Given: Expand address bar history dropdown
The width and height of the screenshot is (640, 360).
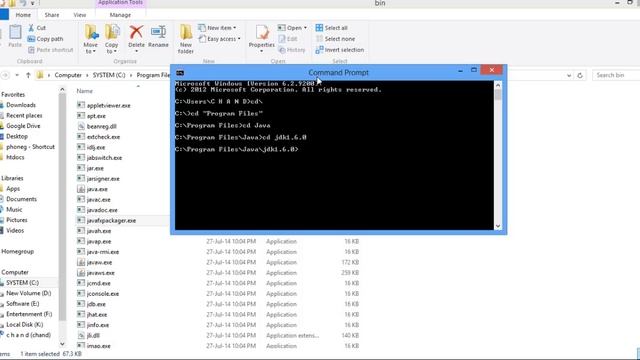Looking at the screenshot, I should (x=569, y=76).
